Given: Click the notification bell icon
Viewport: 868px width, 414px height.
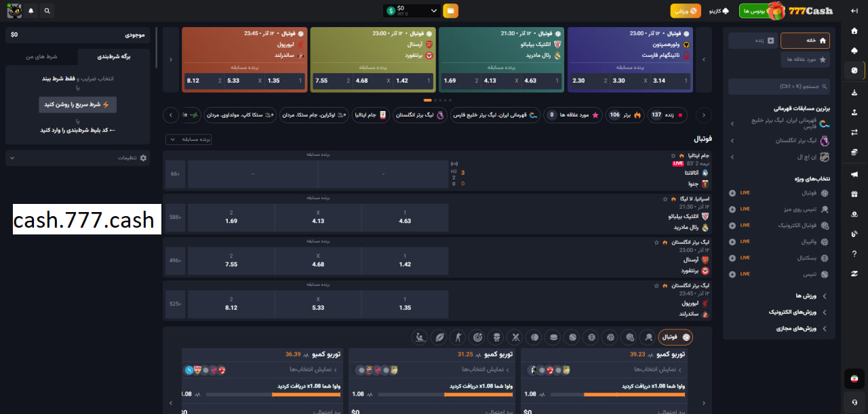Looking at the screenshot, I should coord(31,11).
